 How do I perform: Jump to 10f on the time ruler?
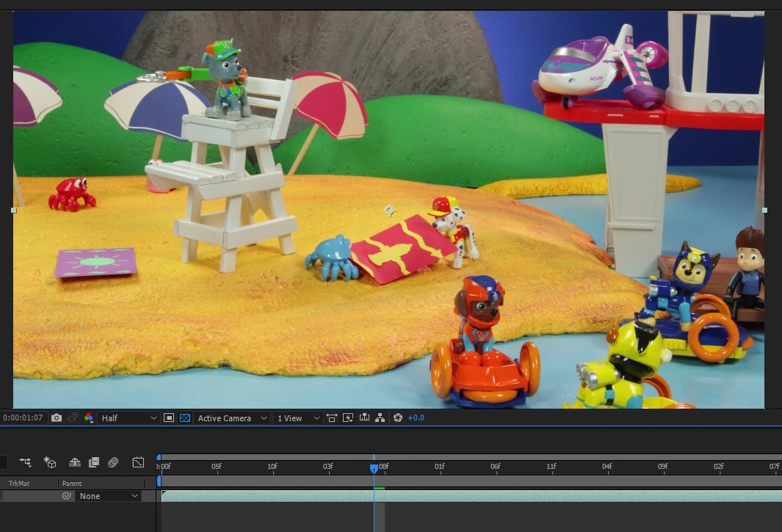pyautogui.click(x=272, y=467)
